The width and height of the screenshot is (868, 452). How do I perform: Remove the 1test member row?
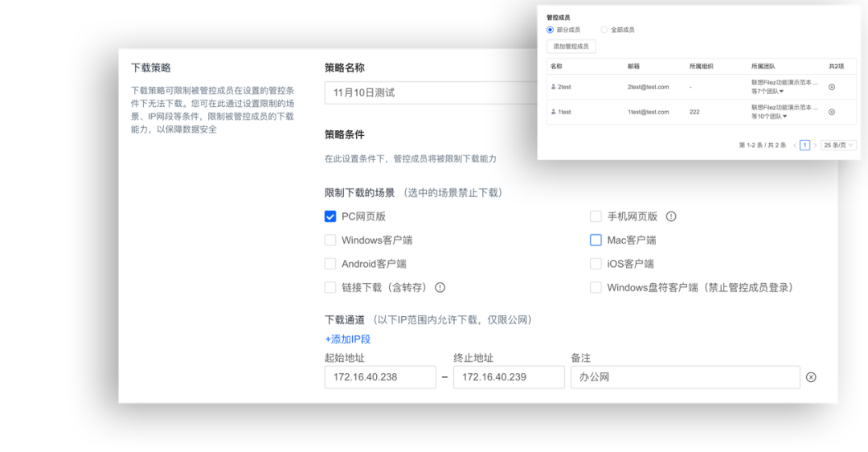point(832,112)
